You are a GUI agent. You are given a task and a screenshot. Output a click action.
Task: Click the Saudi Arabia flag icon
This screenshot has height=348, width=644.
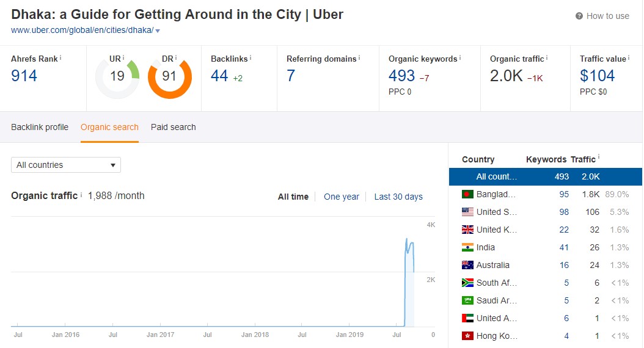467,300
